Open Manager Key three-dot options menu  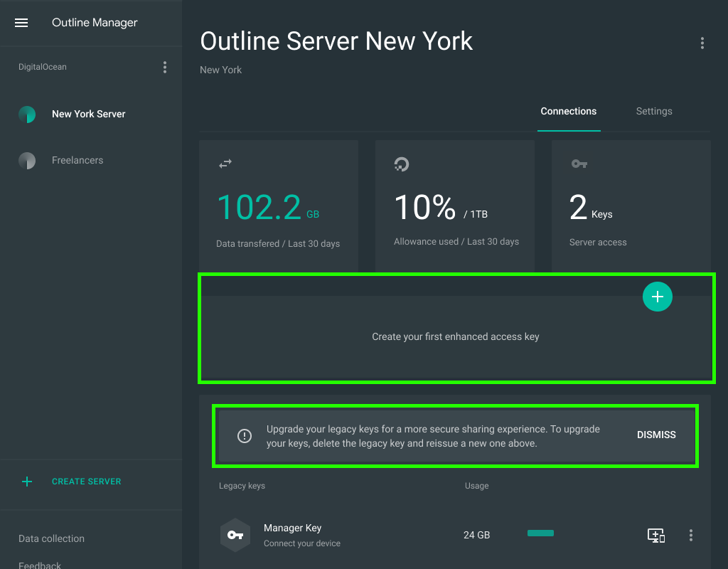[x=690, y=536]
